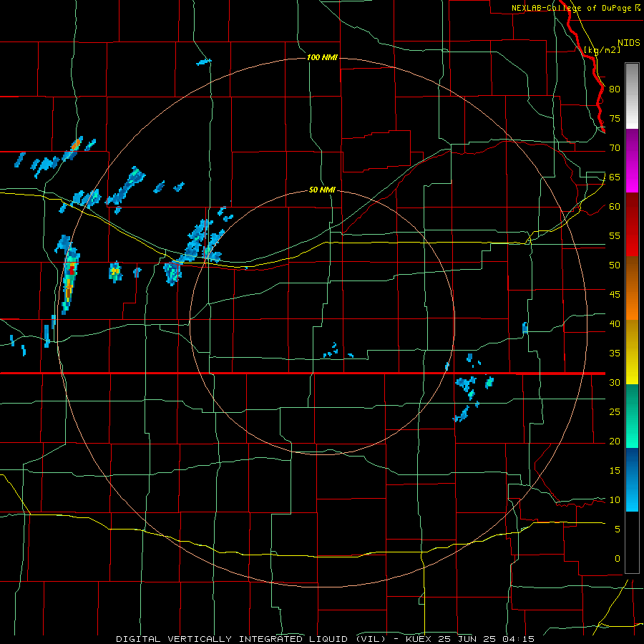Screen dimensions: 644x644
Task: Select the "5" value on the color scale
Action: coord(618,530)
